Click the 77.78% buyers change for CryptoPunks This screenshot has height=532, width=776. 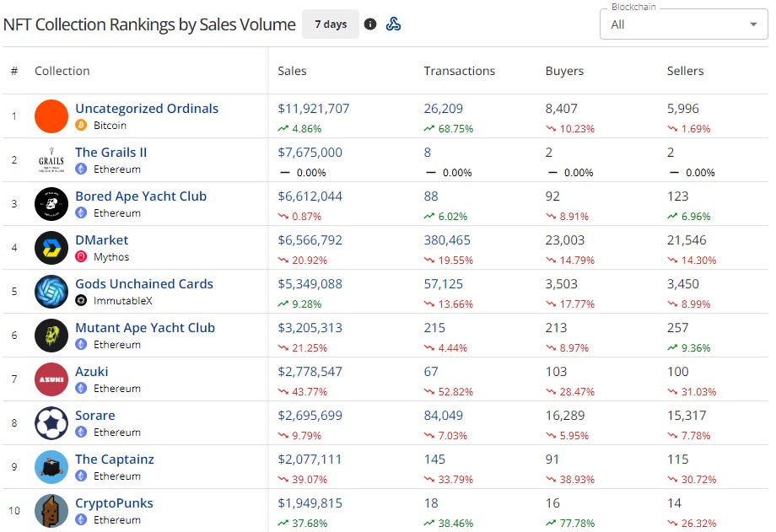(x=577, y=523)
